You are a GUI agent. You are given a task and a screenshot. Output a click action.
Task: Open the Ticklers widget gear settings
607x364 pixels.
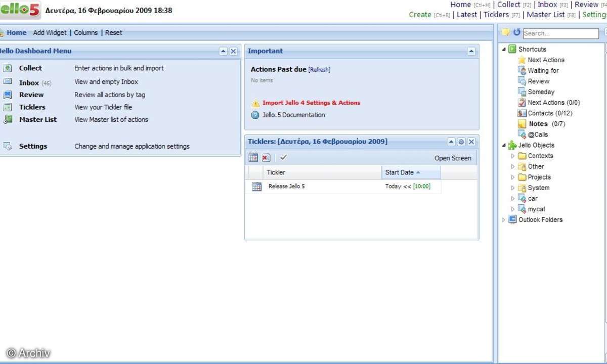click(x=461, y=142)
